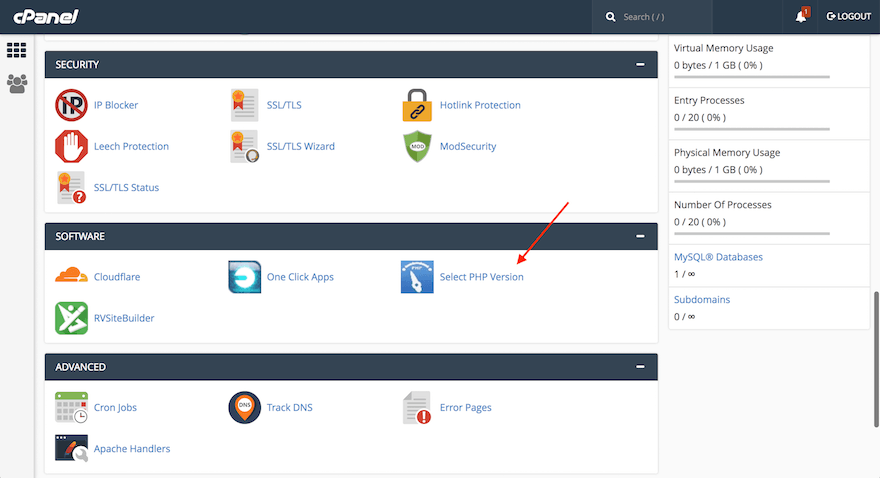
Task: Click the Cloudflare cloud icon
Action: [x=71, y=276]
